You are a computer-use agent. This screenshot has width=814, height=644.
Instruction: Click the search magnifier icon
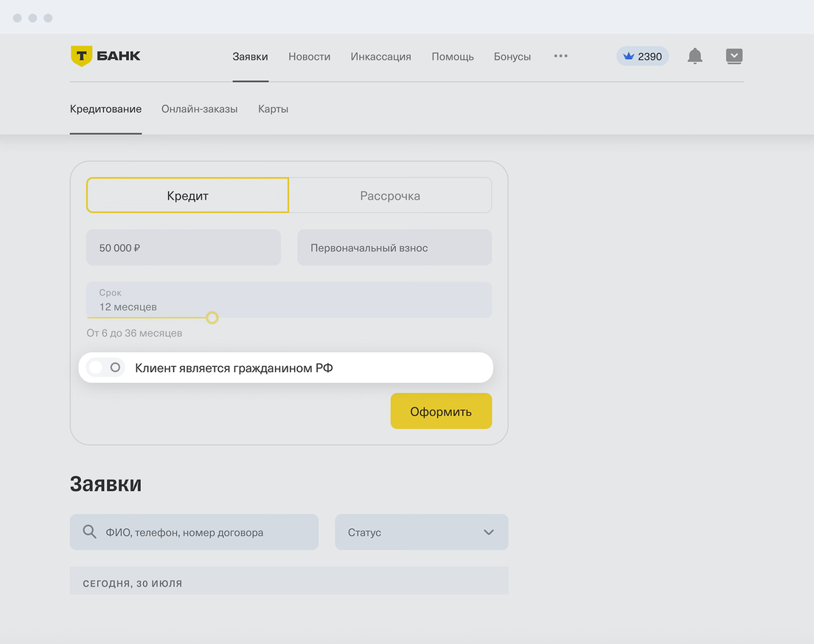click(90, 532)
